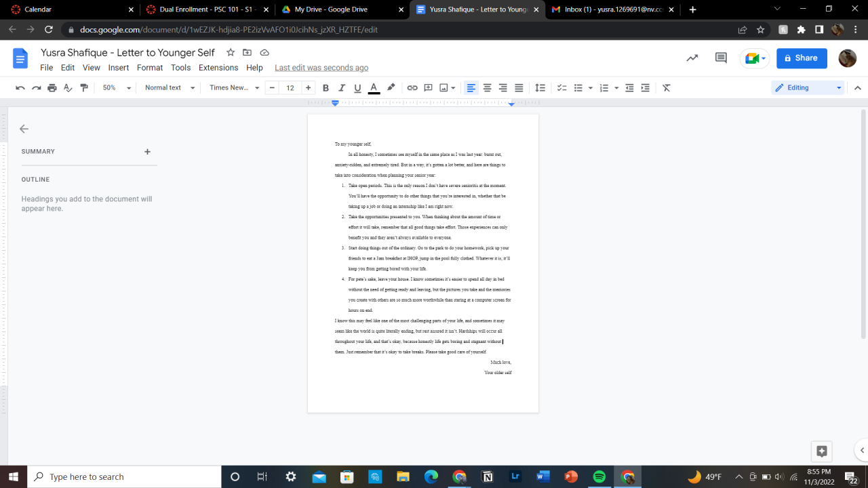This screenshot has width=868, height=488.
Task: Open 'Last edit was seconds ago' link
Action: pos(321,68)
